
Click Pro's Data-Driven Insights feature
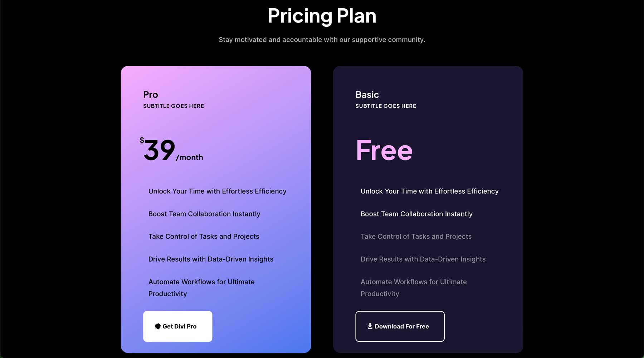point(211,259)
